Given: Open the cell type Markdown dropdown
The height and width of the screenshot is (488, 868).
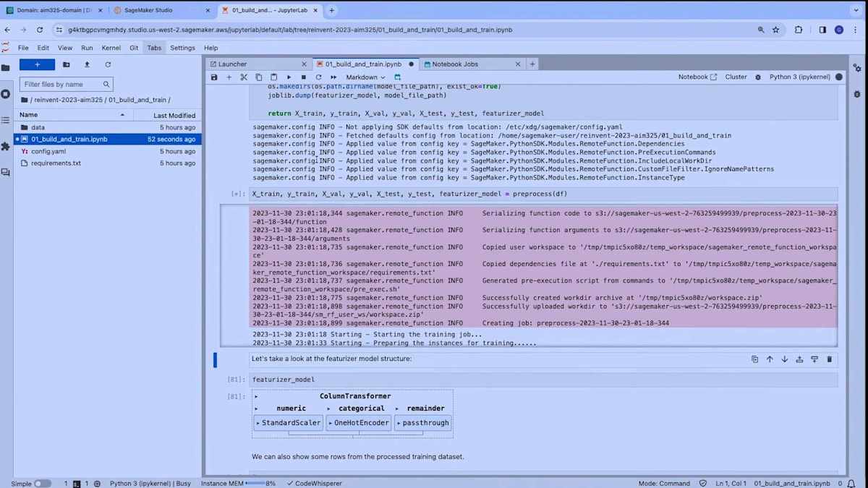Looking at the screenshot, I should (x=365, y=77).
